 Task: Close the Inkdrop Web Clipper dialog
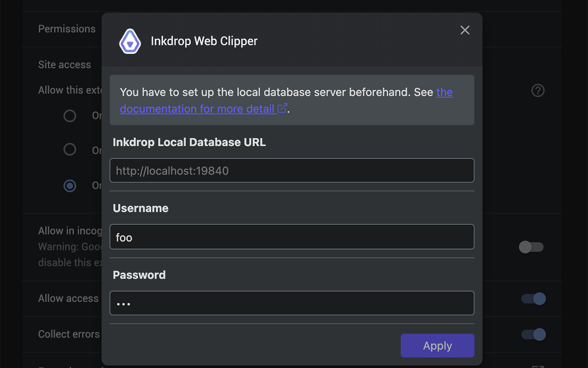(x=465, y=30)
